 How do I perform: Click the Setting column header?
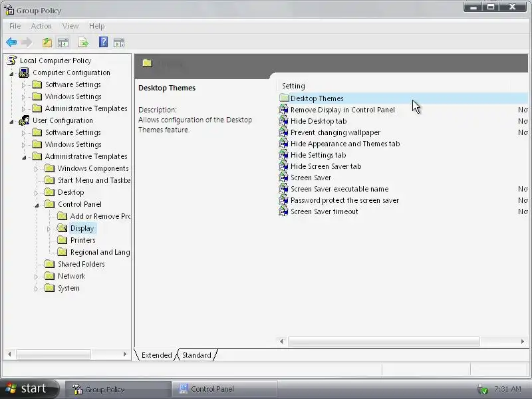point(392,86)
